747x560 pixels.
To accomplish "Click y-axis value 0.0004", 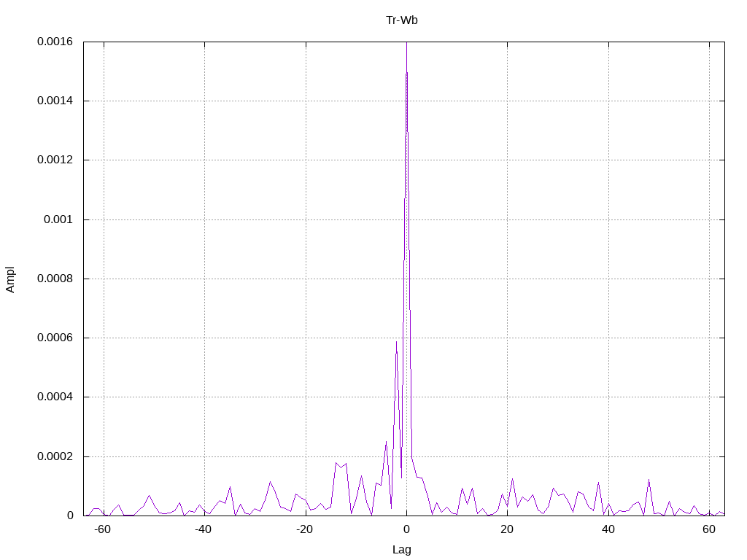I will click(x=55, y=397).
